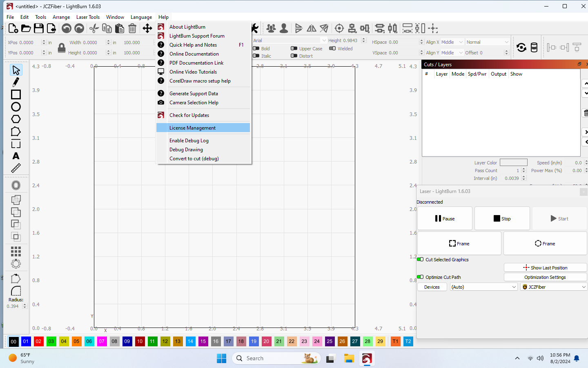Viewport: 588px width, 368px height.
Task: Click Show Last Position button
Action: pos(545,268)
